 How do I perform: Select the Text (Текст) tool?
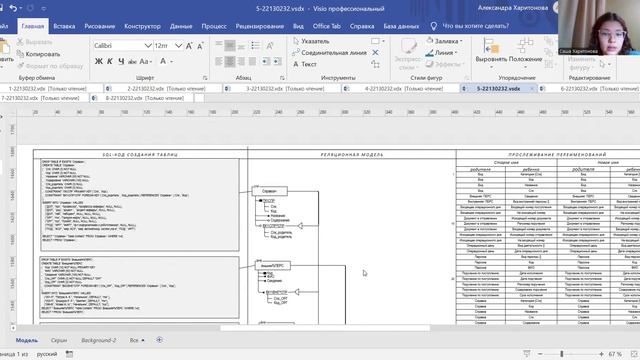tap(305, 64)
